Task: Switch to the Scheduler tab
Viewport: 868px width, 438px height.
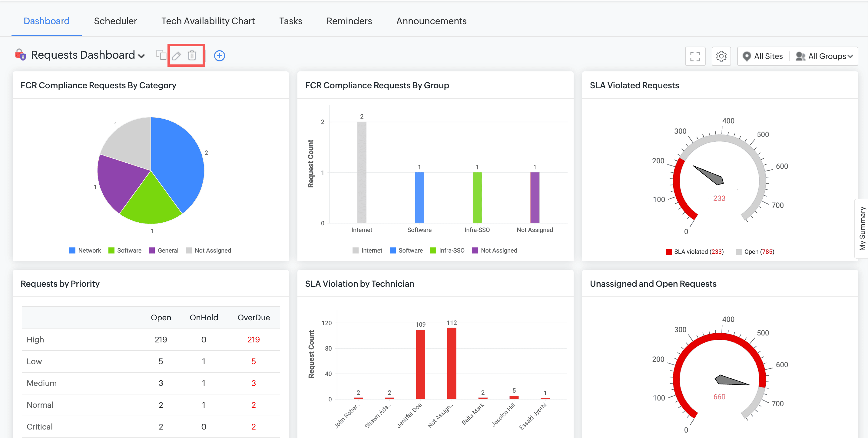Action: [x=115, y=21]
